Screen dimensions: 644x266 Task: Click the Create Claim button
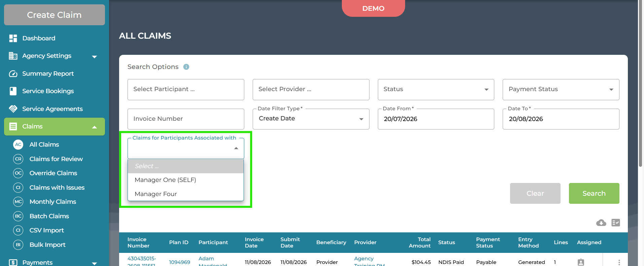click(x=55, y=15)
